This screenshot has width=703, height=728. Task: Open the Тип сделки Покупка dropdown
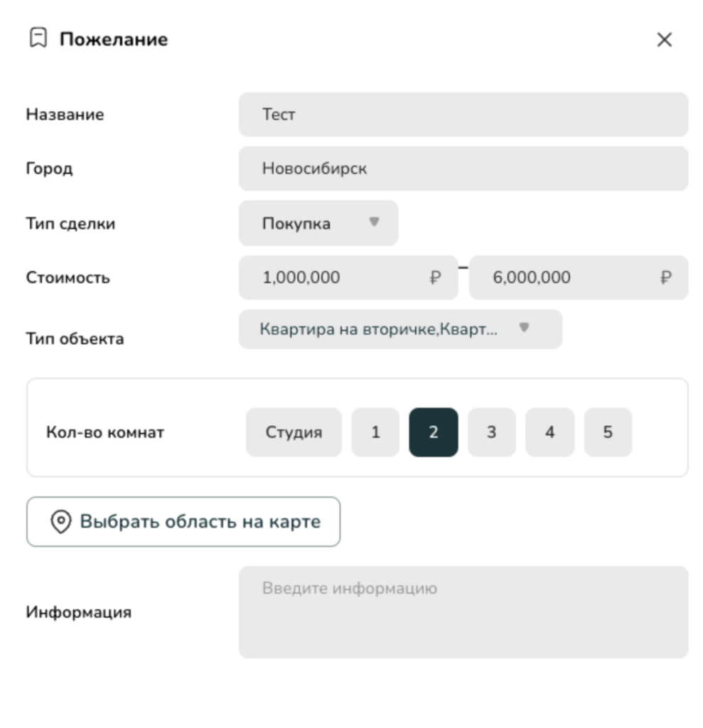click(318, 223)
